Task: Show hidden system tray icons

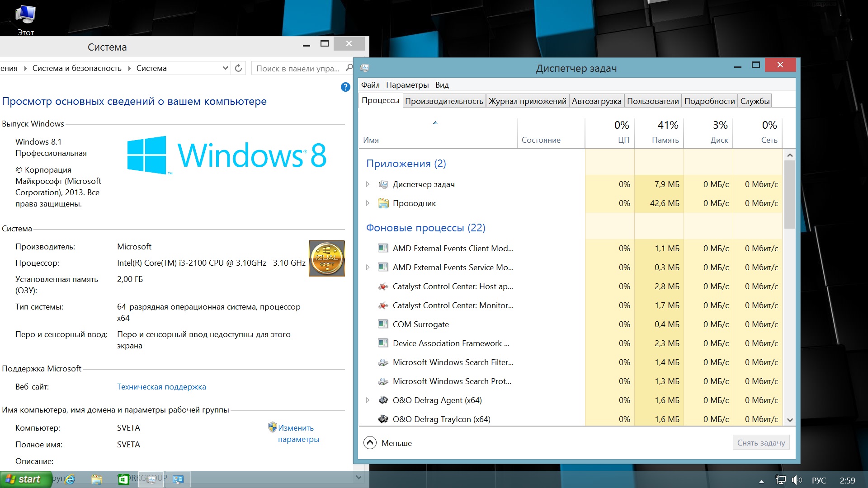Action: pyautogui.click(x=761, y=481)
